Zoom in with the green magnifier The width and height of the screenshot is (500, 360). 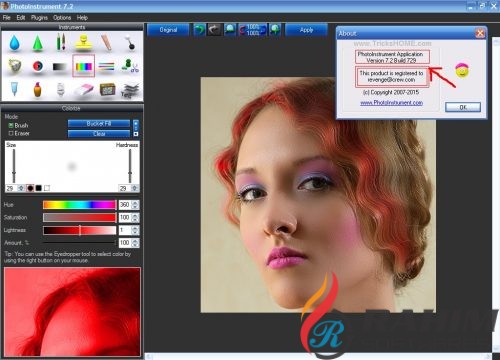[275, 30]
